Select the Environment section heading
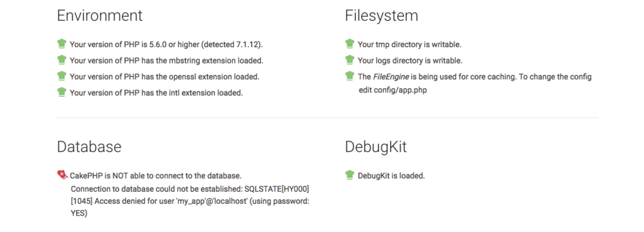 pyautogui.click(x=100, y=16)
